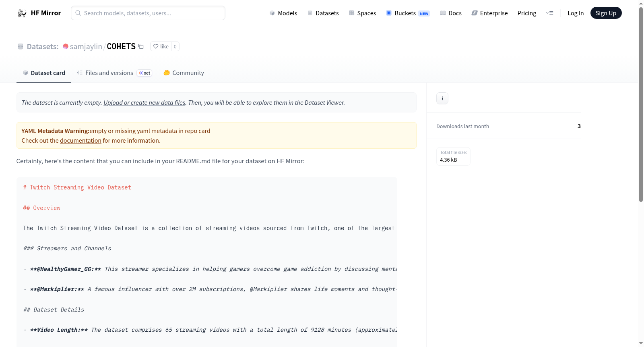
Task: Open Docs from the top navigation
Action: click(x=451, y=13)
